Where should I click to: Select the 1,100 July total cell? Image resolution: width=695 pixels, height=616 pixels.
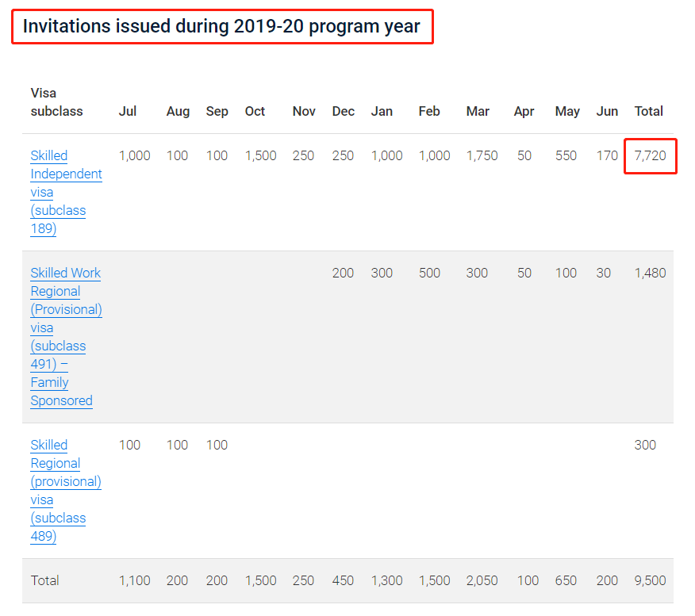134,580
